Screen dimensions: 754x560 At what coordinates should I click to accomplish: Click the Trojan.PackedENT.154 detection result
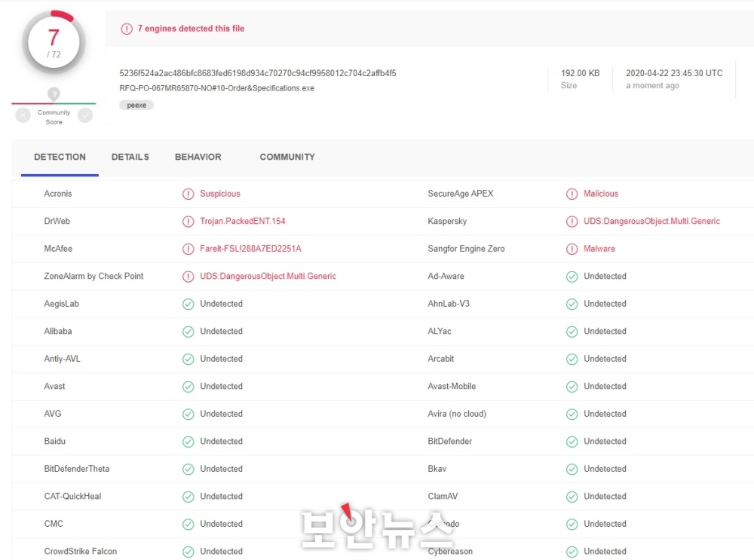click(242, 221)
